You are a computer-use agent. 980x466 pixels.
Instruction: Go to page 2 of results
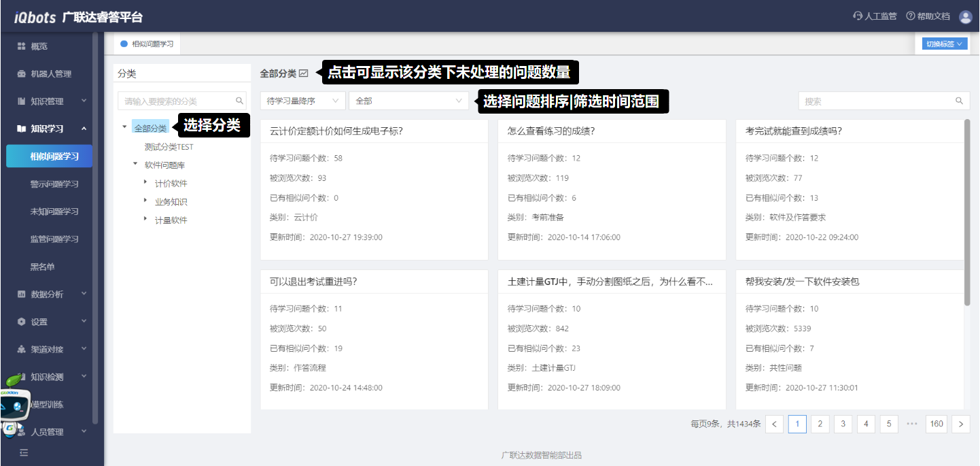(820, 424)
